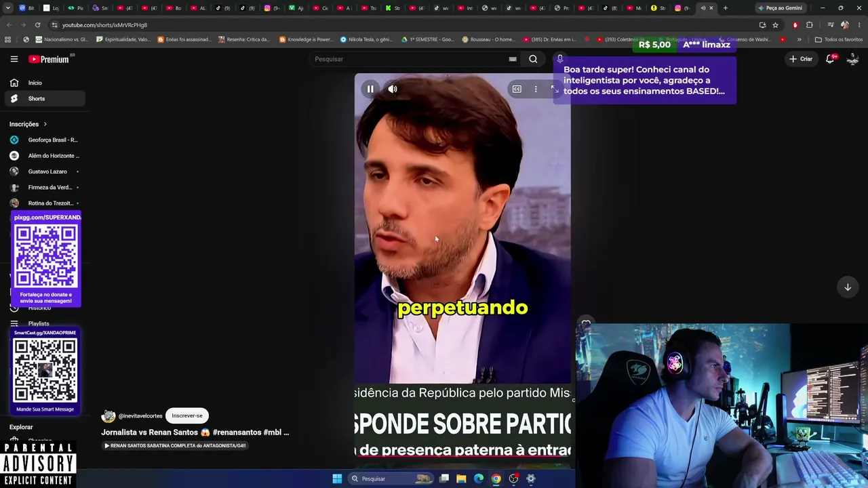Screen dimensions: 868x488
Task: Open the Nacionalismo vs. Gl... bookmark
Action: pyautogui.click(x=62, y=39)
